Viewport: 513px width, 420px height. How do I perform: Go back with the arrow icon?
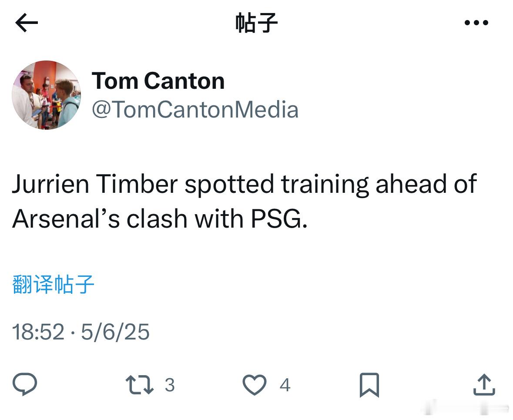(27, 23)
